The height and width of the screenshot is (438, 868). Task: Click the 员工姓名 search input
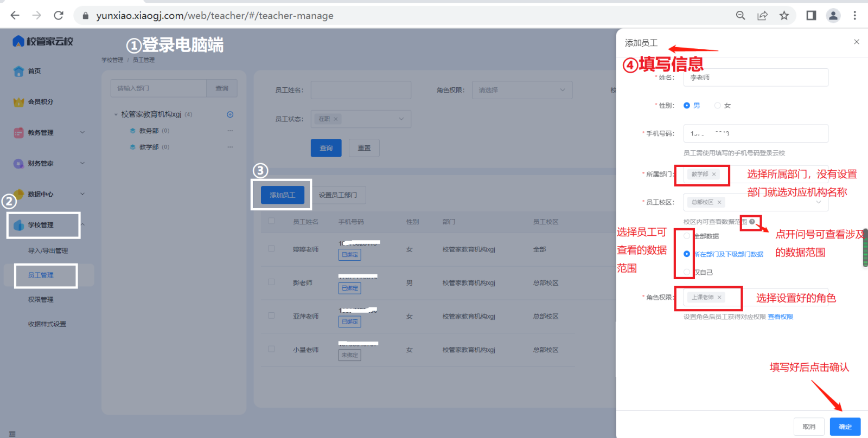pos(361,90)
